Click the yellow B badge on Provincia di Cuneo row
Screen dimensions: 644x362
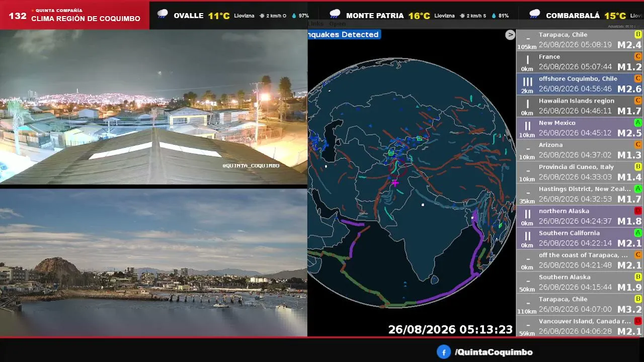click(x=638, y=166)
